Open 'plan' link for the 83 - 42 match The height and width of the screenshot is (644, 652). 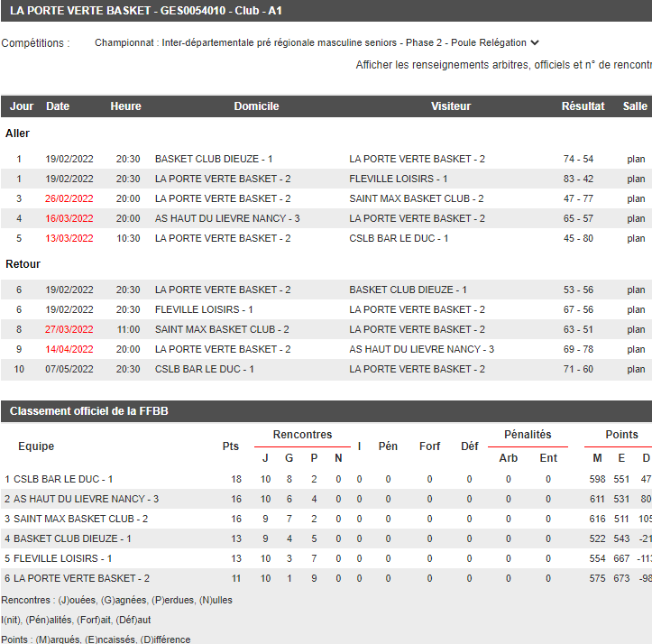[636, 179]
